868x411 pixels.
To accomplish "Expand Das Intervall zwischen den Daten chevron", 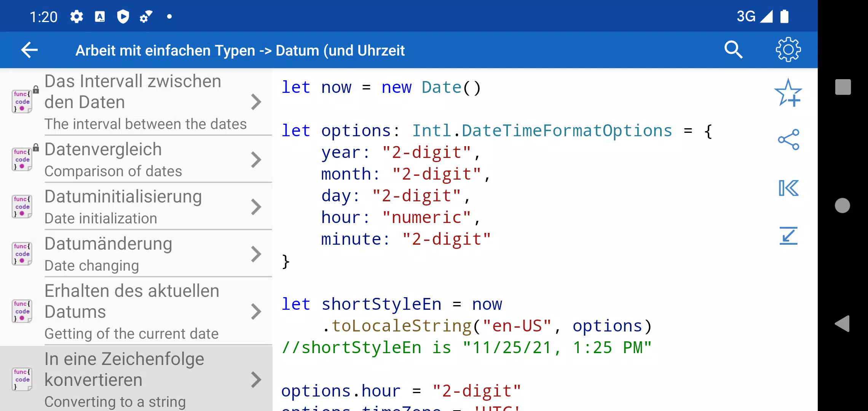I will pos(256,102).
